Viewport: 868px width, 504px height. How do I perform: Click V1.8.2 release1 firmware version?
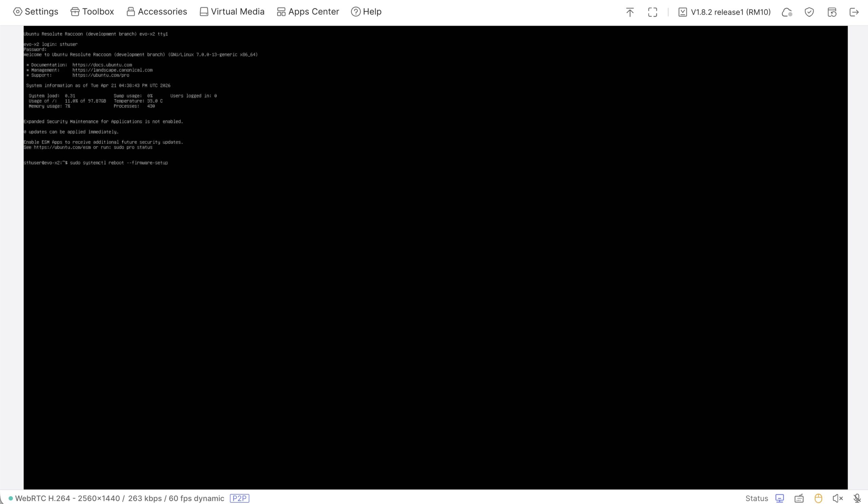tap(724, 13)
